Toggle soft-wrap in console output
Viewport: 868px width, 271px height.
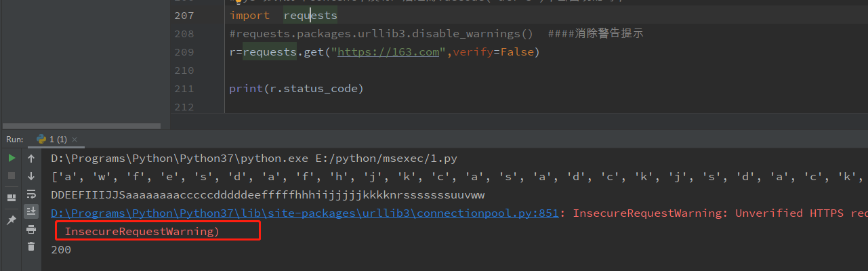tap(31, 194)
